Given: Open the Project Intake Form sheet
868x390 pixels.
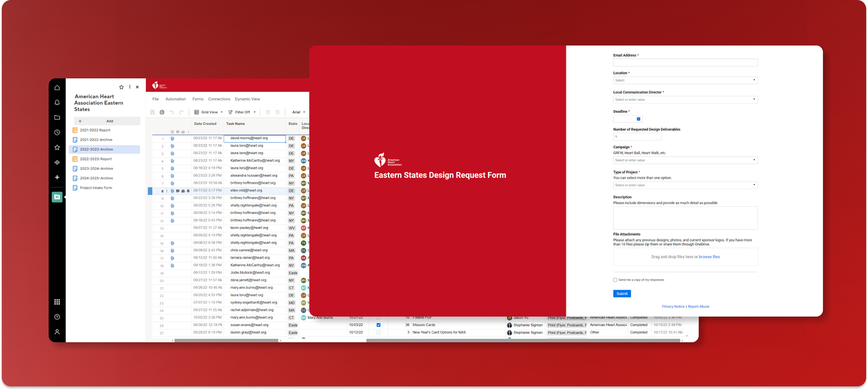Looking at the screenshot, I should [x=96, y=188].
